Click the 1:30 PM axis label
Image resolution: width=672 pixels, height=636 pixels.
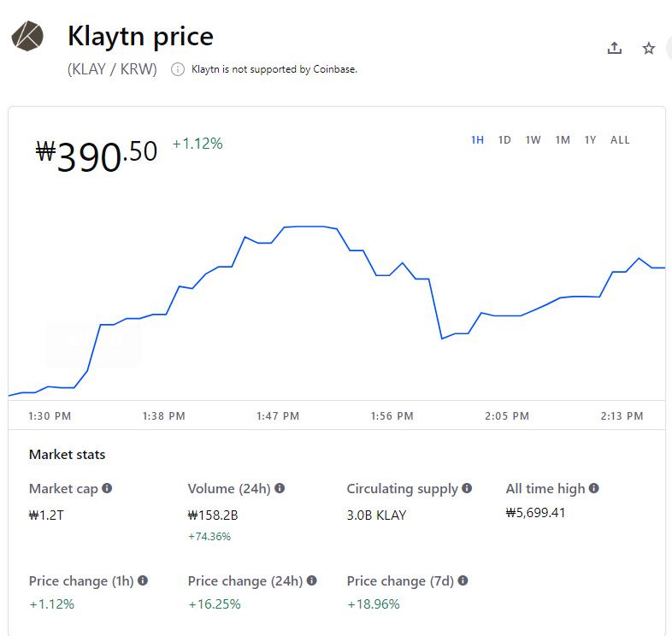[50, 416]
